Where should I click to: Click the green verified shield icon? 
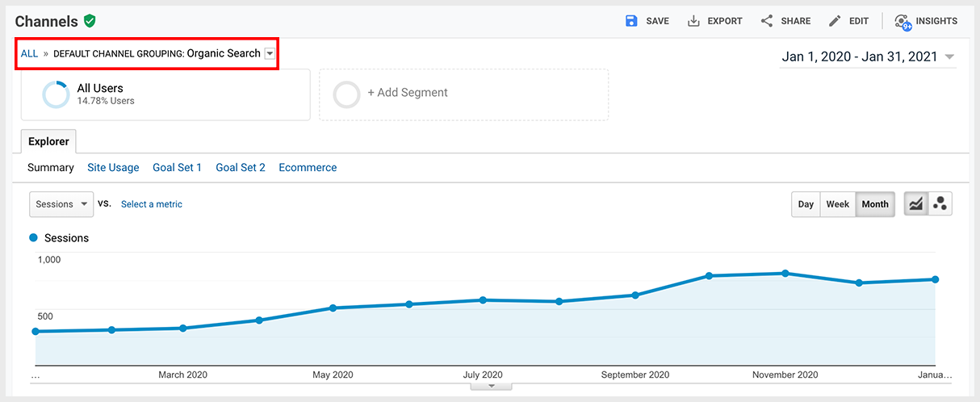coord(90,21)
